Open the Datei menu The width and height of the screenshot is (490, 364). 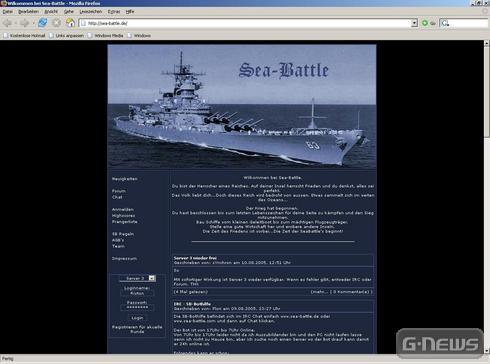coord(7,11)
